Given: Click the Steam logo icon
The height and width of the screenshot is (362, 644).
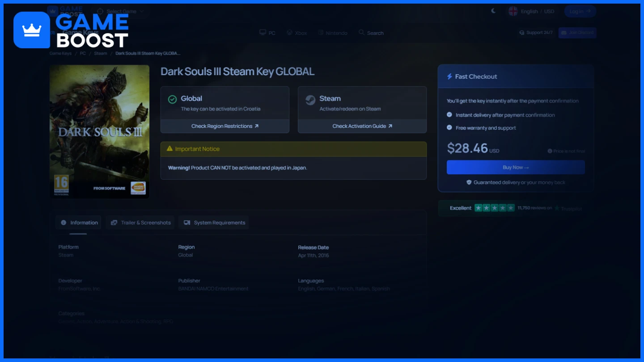Looking at the screenshot, I should click(310, 100).
